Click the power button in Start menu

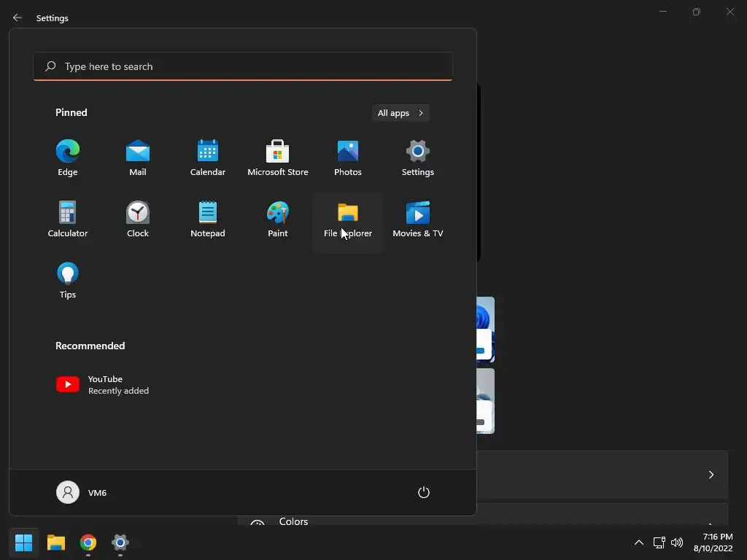click(424, 492)
